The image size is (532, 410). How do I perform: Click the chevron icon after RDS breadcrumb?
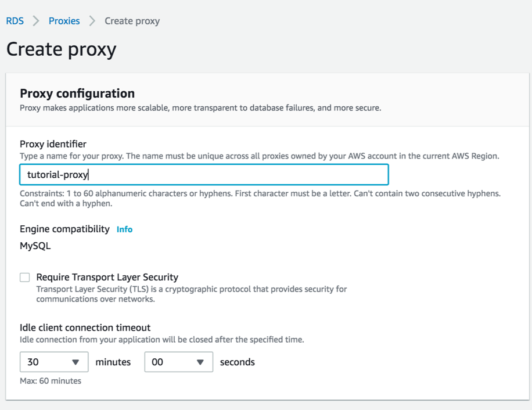36,21
